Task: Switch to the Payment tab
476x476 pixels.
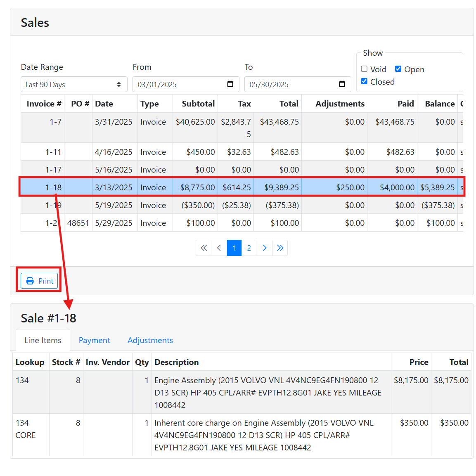Action: tap(94, 340)
